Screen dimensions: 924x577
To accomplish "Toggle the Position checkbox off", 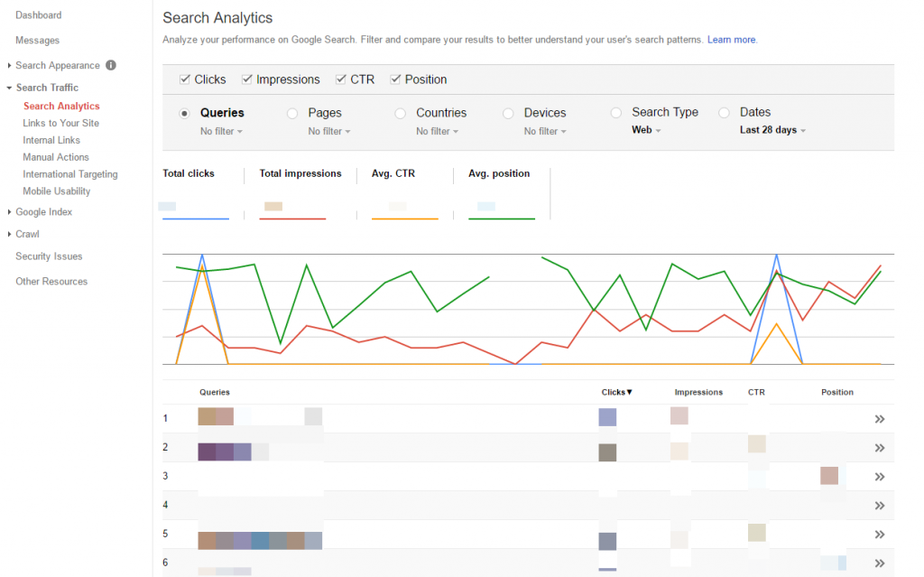I will point(395,79).
